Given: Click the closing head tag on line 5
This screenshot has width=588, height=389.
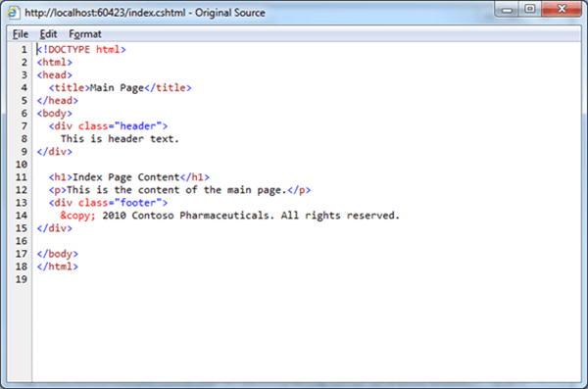Looking at the screenshot, I should 58,101.
